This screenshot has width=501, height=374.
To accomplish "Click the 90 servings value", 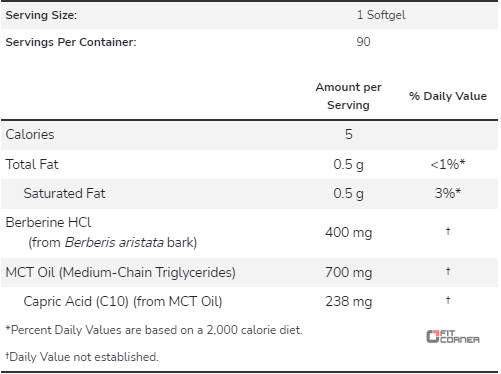I will point(363,42).
